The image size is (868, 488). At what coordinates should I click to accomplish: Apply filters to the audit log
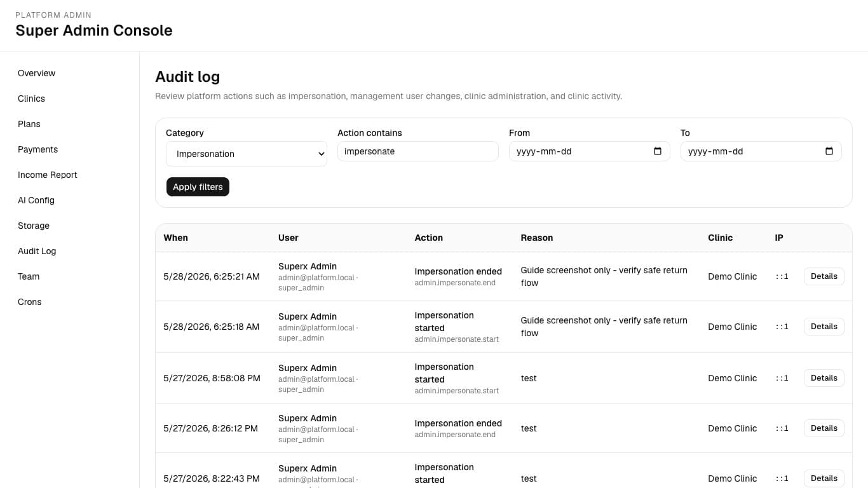coord(198,187)
